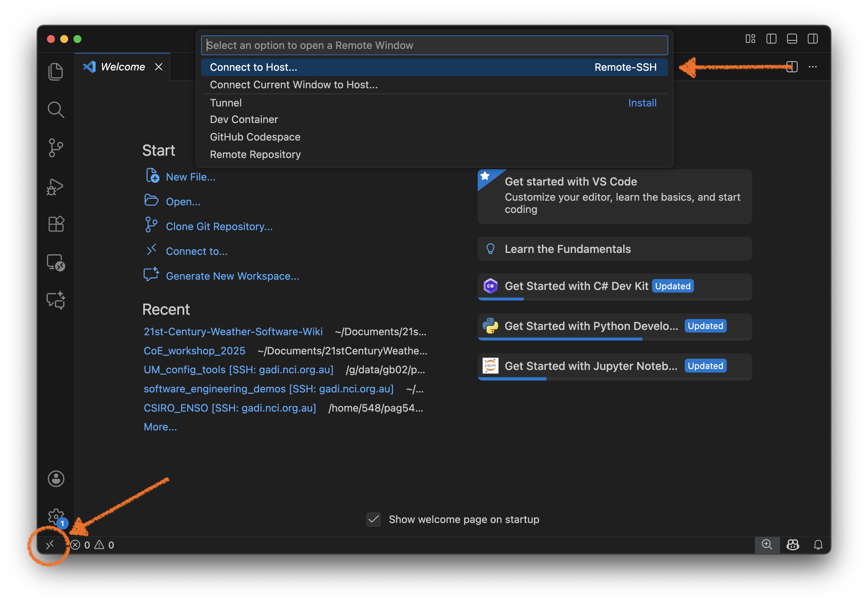Image resolution: width=868 pixels, height=603 pixels.
Task: Open the Extensions view
Action: (x=56, y=224)
